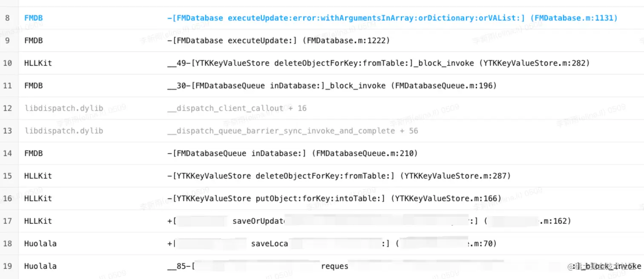
Task: Select frame number 8
Action: 8,18
